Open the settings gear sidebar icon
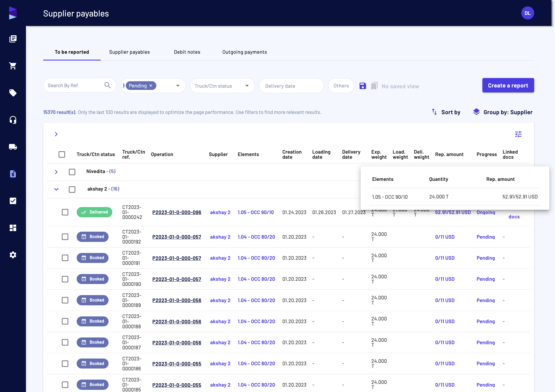Viewport: 555px width, 392px height. click(x=13, y=255)
